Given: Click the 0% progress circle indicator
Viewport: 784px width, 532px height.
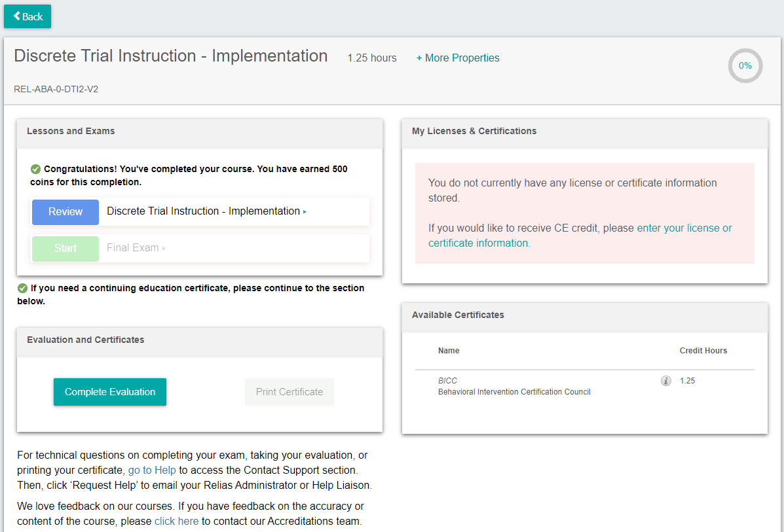Looking at the screenshot, I should click(745, 65).
